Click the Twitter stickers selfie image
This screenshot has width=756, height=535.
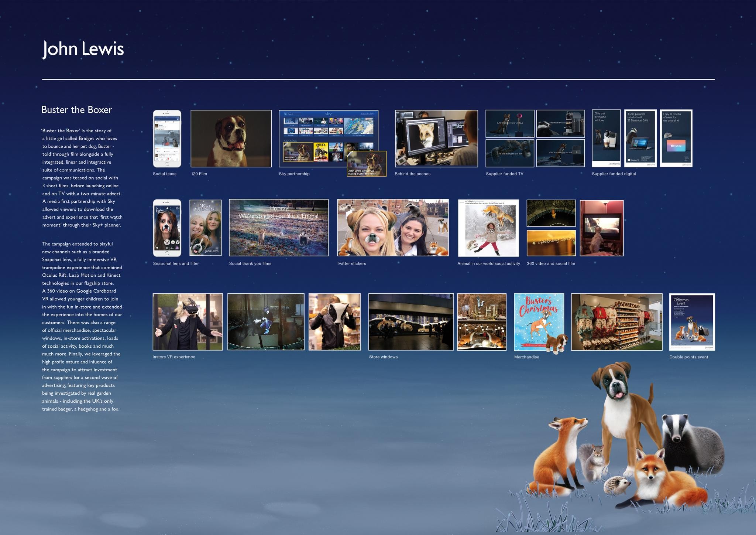point(393,228)
